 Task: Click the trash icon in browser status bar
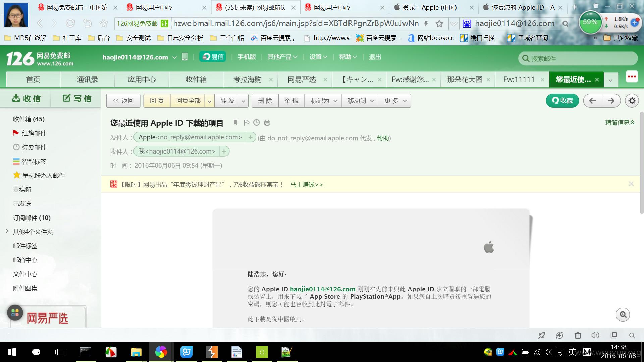pos(578,335)
